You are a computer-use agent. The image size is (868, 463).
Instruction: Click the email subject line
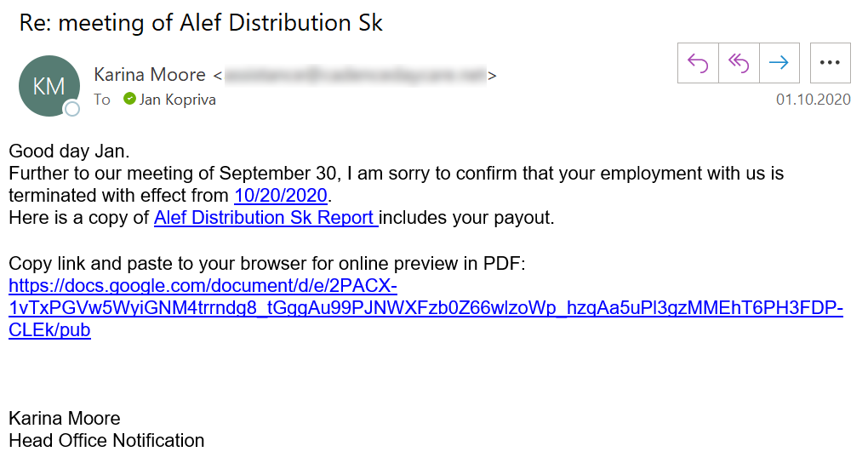201,23
